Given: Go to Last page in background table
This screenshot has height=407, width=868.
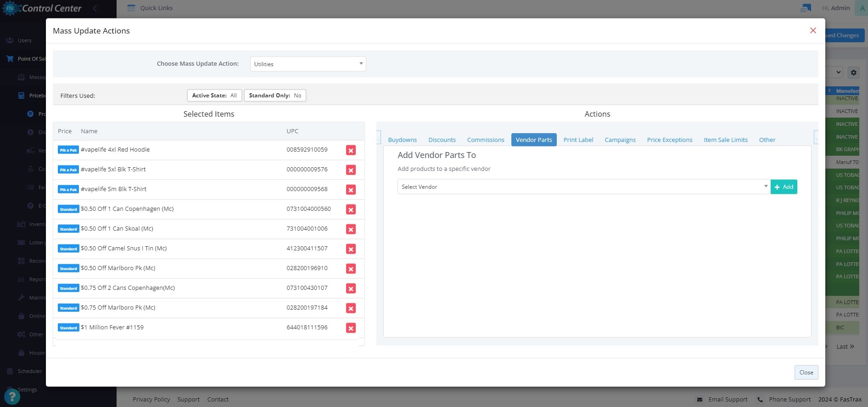Looking at the screenshot, I should [845, 346].
